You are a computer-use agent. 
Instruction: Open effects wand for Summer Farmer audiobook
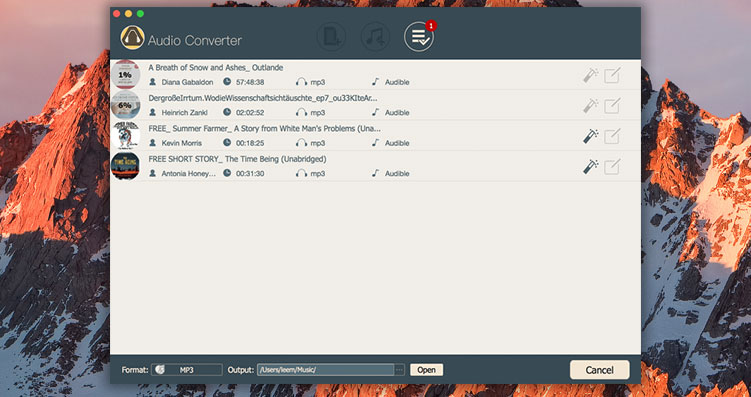[591, 136]
